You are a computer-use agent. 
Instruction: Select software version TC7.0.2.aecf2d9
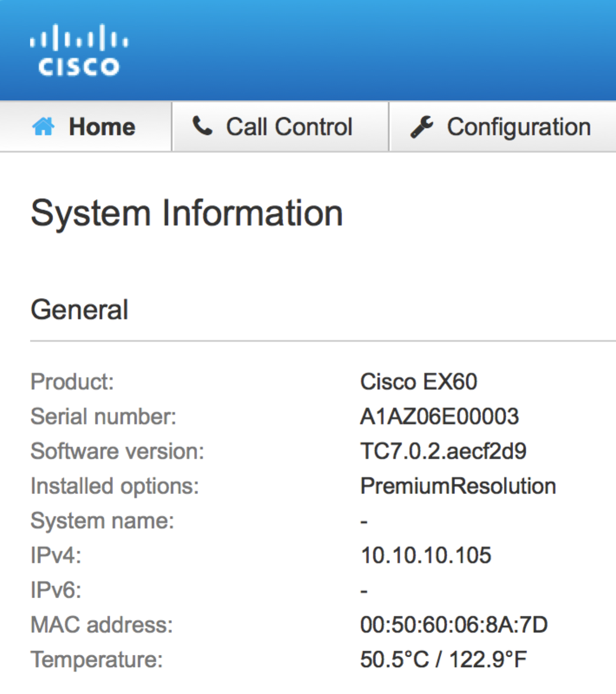pos(443,452)
